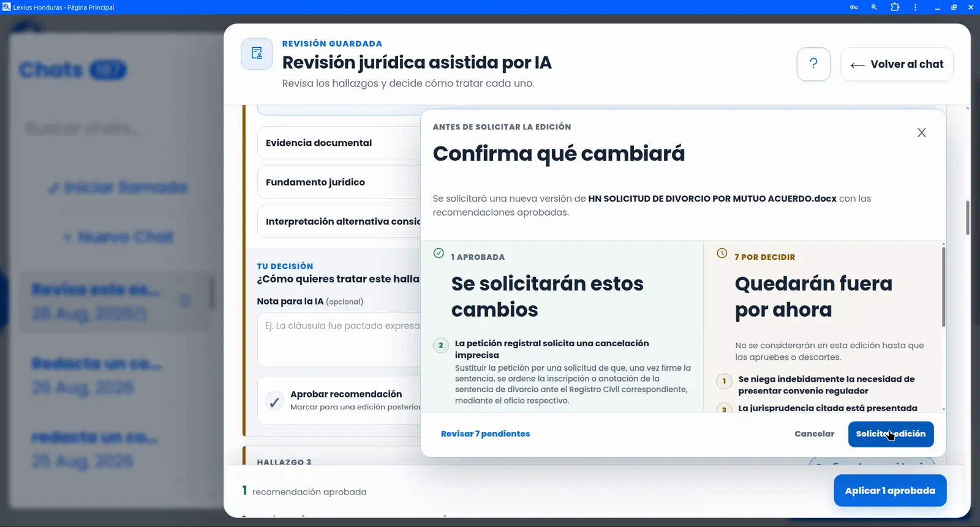Click Solicitar edición button
Screen dimensions: 980x527
[x=891, y=434]
